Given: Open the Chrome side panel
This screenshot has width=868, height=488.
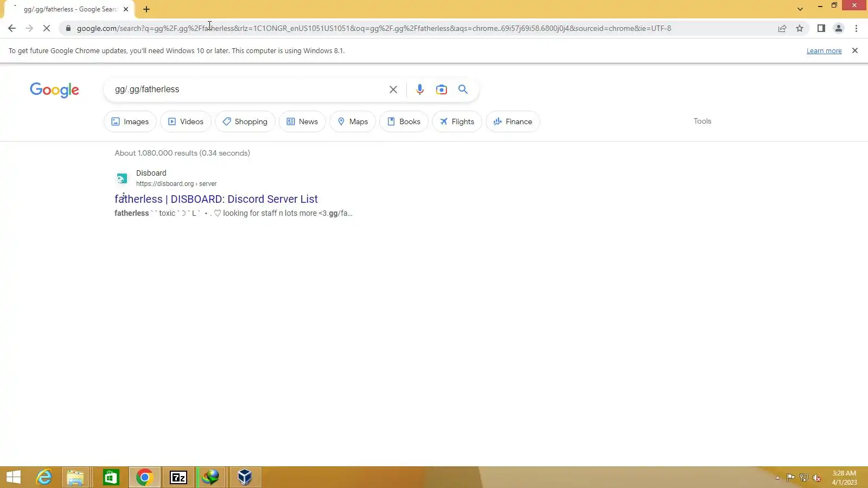Looking at the screenshot, I should [821, 28].
